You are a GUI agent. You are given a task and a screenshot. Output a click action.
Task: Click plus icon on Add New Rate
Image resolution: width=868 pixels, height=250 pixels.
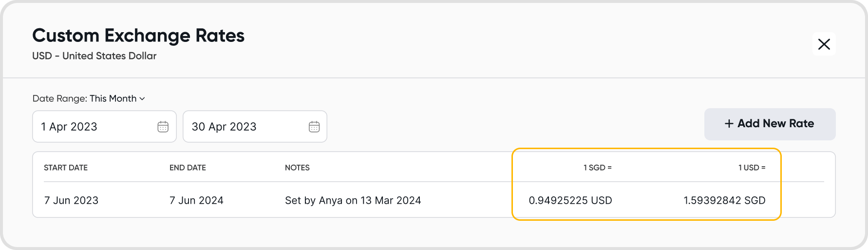click(x=729, y=124)
